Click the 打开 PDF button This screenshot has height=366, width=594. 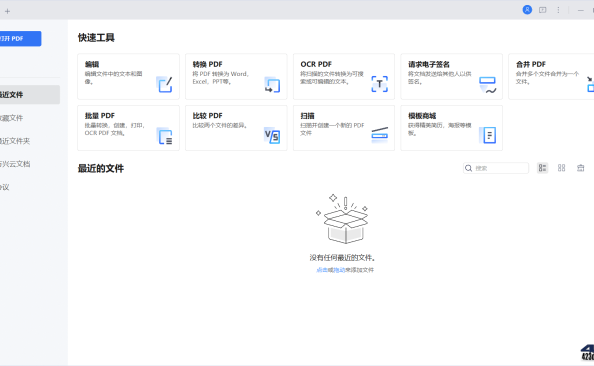click(x=19, y=39)
